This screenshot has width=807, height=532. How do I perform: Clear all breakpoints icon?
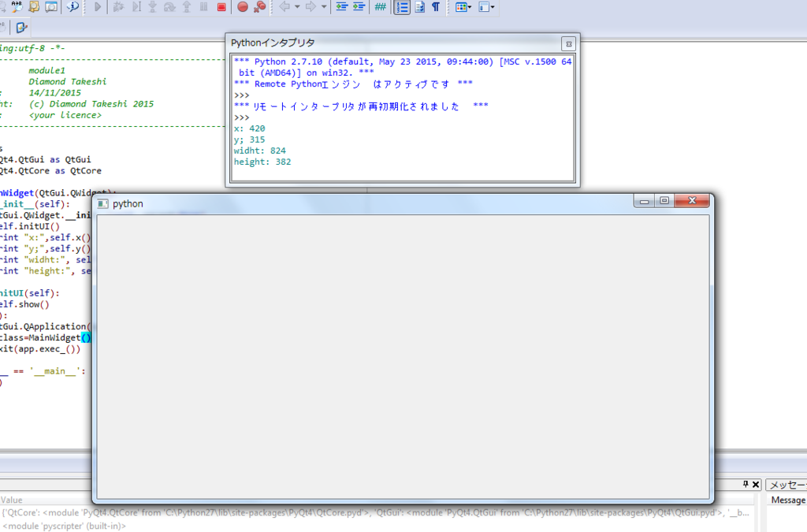[x=260, y=6]
